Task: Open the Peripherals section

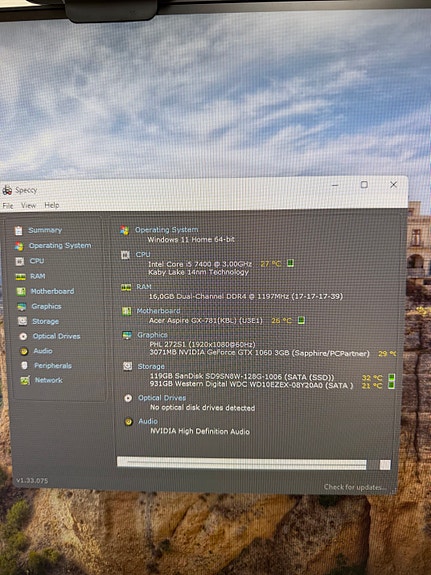Action: pyautogui.click(x=53, y=366)
